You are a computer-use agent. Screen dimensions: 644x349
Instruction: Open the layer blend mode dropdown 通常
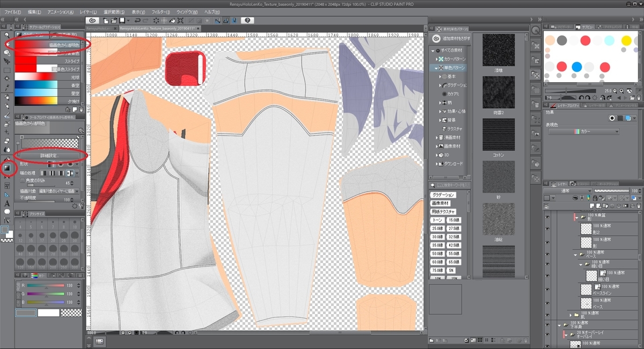pos(568,191)
